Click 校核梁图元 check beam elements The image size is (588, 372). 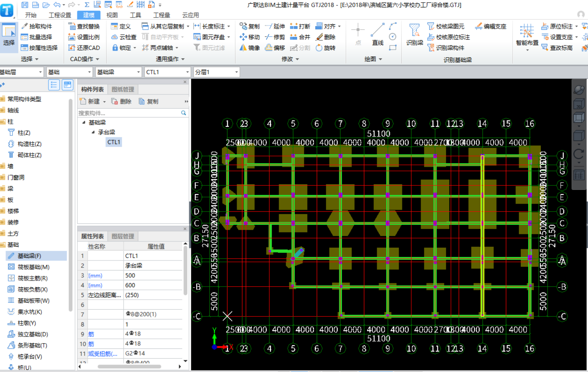tap(446, 26)
